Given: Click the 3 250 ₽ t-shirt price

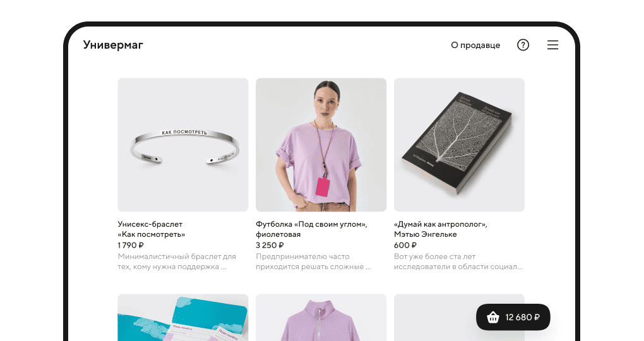Looking at the screenshot, I should click(x=270, y=245).
